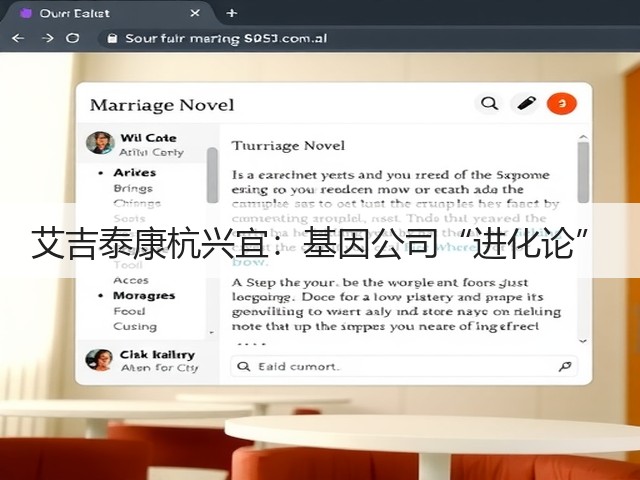Click the pencil edit icon in header
The image size is (640, 480).
click(x=526, y=104)
